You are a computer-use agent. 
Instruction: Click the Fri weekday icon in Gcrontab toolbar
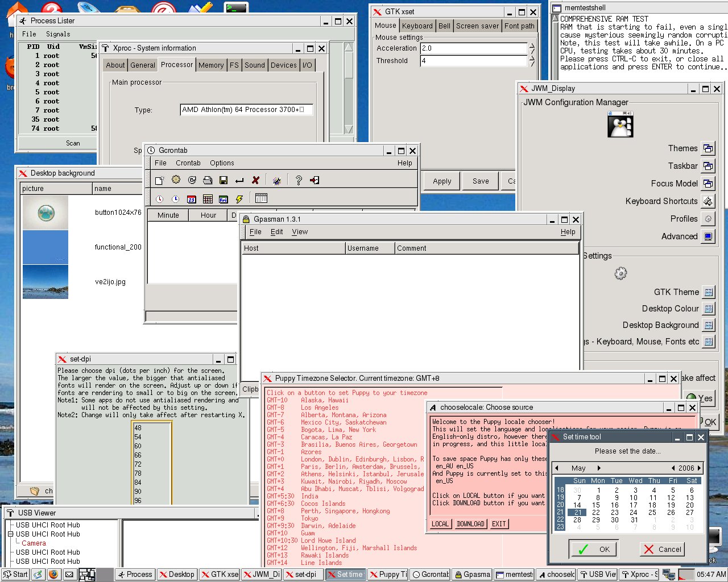tap(224, 199)
